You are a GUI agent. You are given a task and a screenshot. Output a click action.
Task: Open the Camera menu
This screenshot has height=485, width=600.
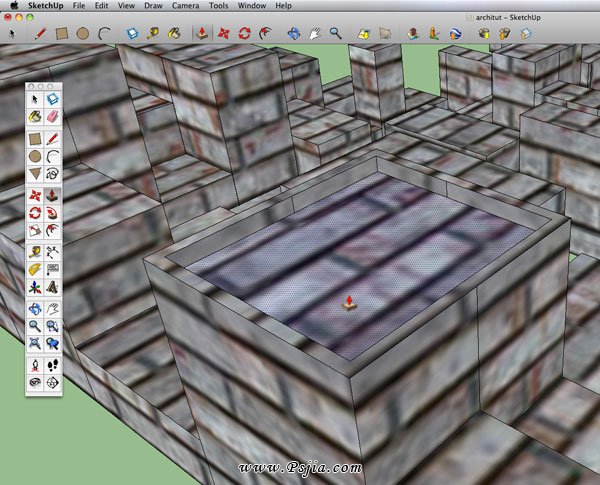[183, 6]
